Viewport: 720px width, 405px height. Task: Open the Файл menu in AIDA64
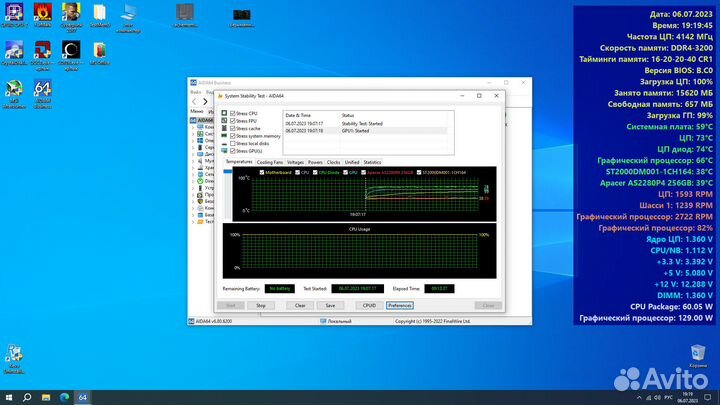(196, 92)
